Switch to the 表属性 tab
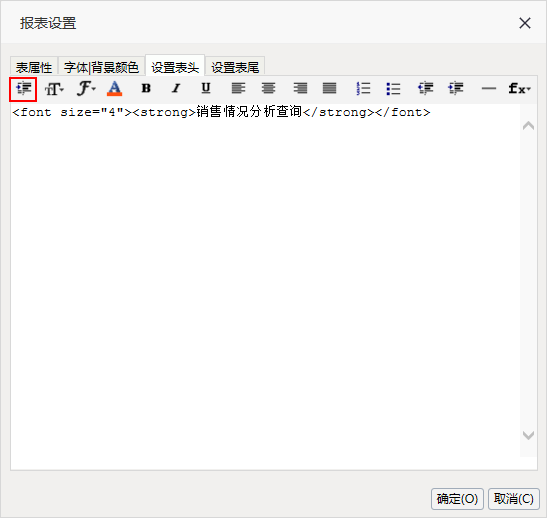 (34, 67)
